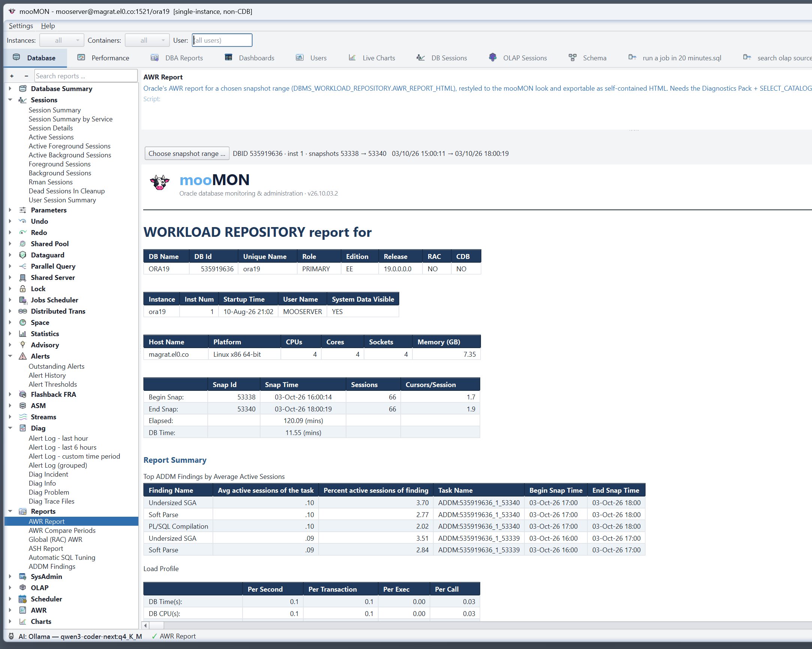The height and width of the screenshot is (649, 812).
Task: Open the OLAP Sessions tab
Action: tap(518, 58)
